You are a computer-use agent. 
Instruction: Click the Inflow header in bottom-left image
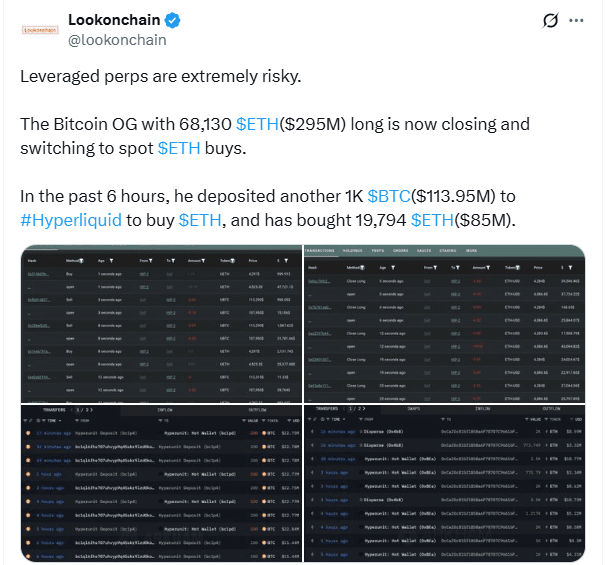pos(165,410)
